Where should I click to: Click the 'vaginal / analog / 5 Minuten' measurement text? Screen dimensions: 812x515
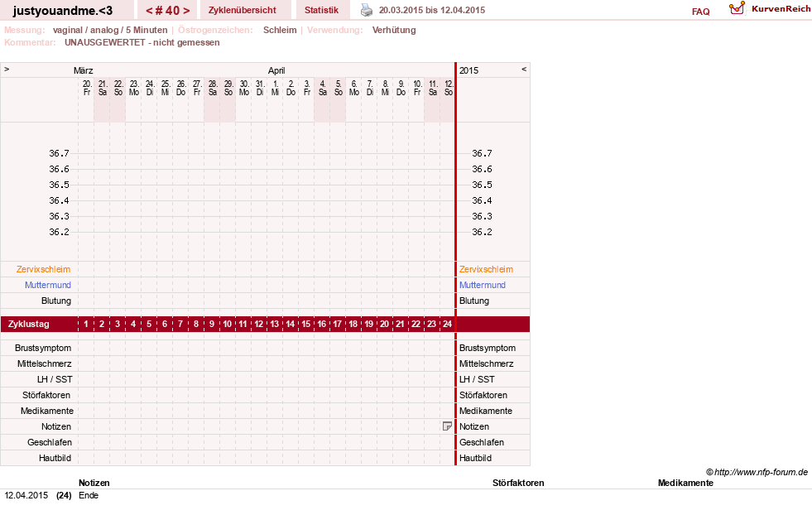tap(110, 30)
